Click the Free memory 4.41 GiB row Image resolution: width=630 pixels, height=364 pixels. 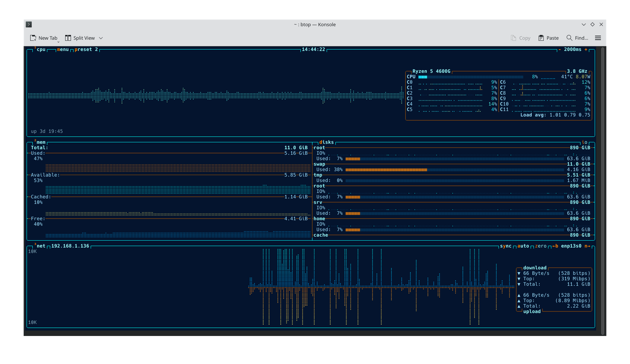(169, 219)
